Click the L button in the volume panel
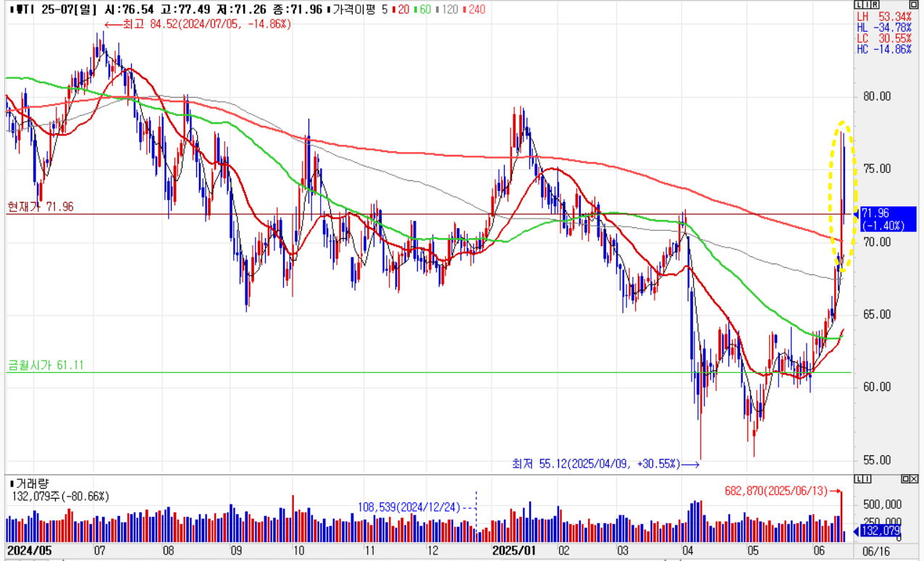The width and height of the screenshot is (924, 561). coord(859,479)
